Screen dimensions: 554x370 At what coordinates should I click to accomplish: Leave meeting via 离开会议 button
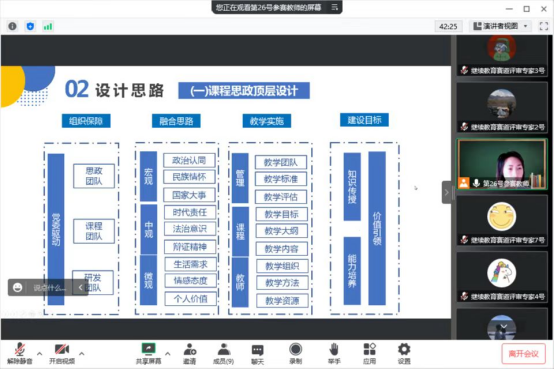523,354
